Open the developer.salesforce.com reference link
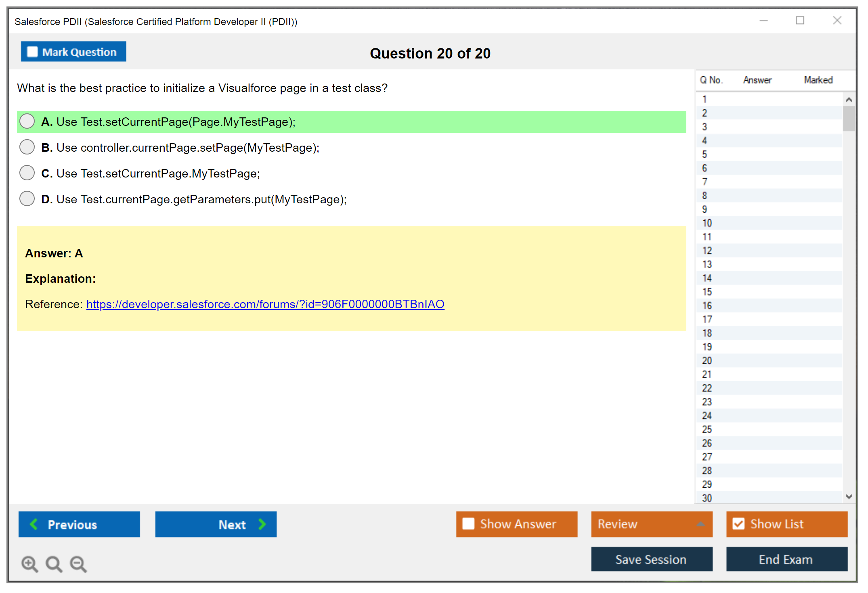Screen dimensions: 868x593 265,304
